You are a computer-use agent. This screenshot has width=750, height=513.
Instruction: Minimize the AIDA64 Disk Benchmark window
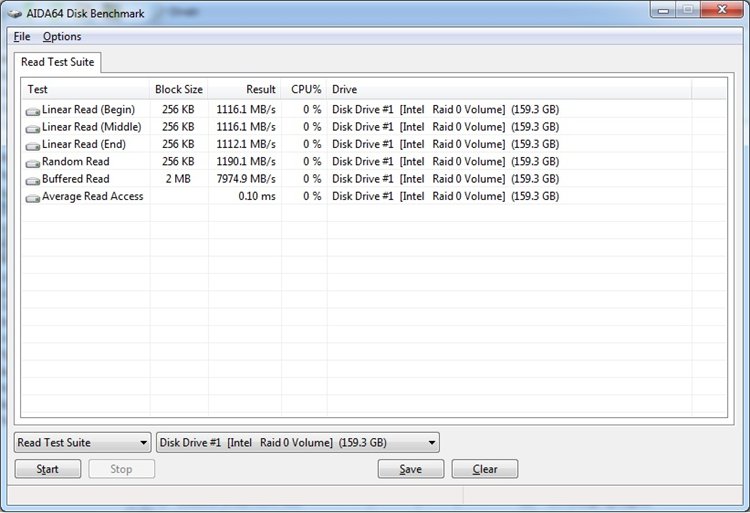(x=663, y=10)
